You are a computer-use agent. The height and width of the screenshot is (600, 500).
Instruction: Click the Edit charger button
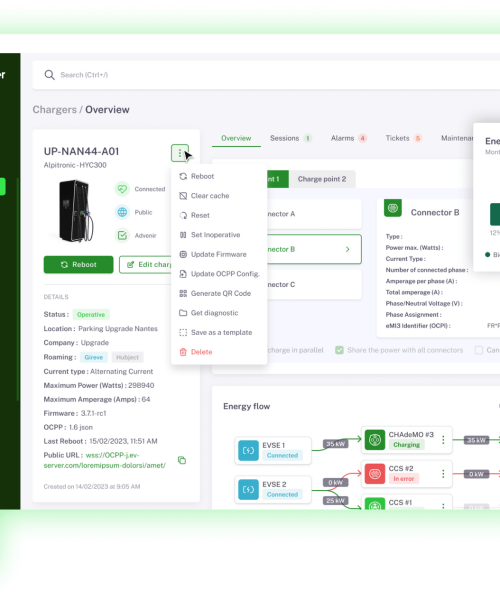click(145, 265)
